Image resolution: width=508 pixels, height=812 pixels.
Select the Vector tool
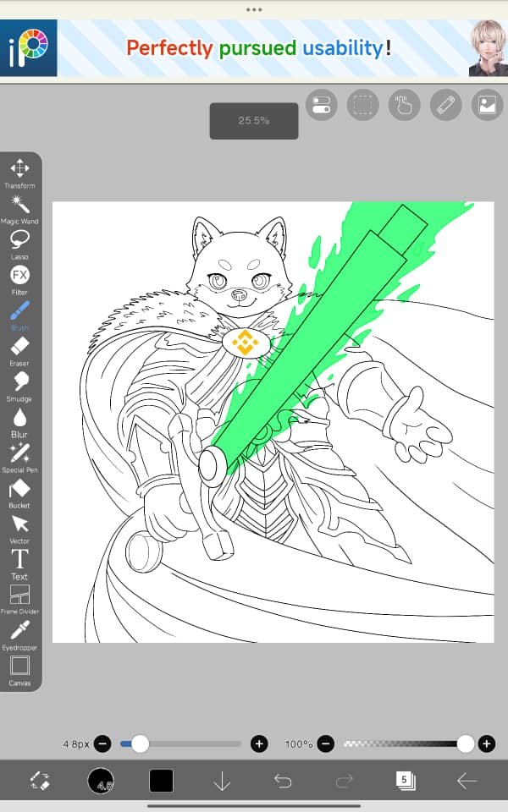point(19,529)
